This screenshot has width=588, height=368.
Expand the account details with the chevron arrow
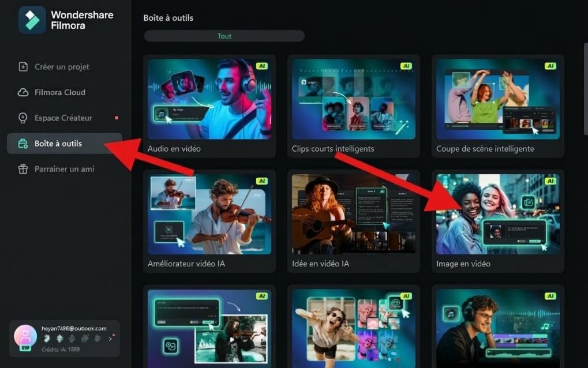tap(110, 339)
